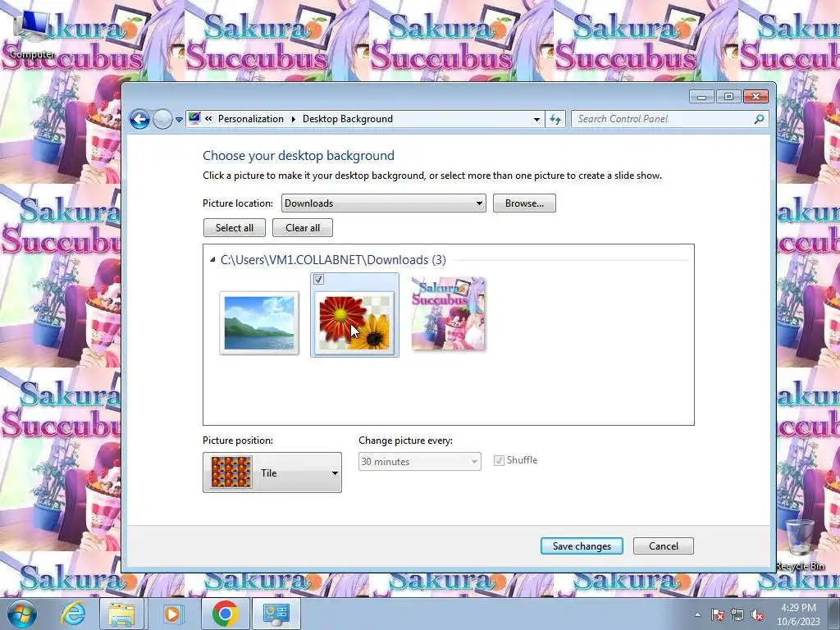The image size is (840, 630).
Task: Refresh the Desktop Background page
Action: click(555, 120)
